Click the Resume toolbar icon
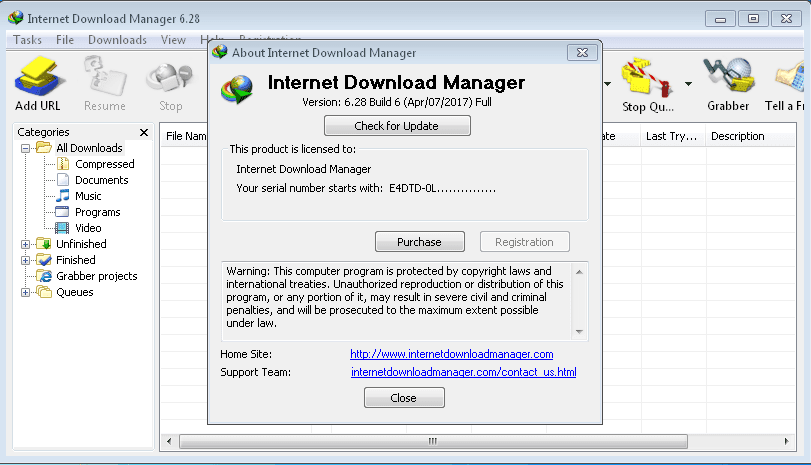 click(105, 77)
